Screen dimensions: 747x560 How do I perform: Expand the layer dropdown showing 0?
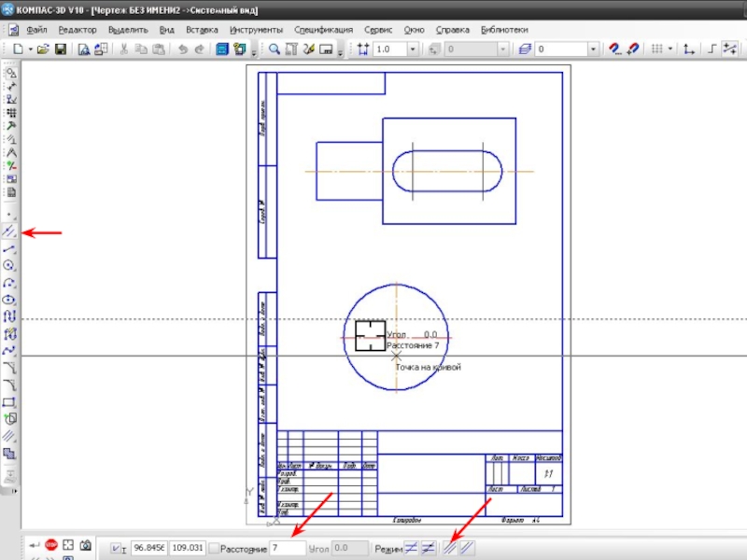[593, 49]
